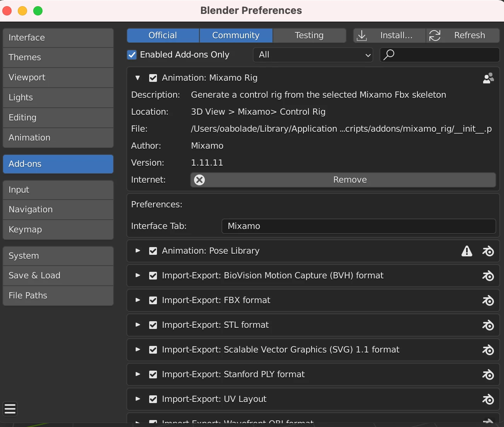Screen dimensions: 504x427
Task: Click Blender logo on Stanford PLY row
Action: (488, 374)
